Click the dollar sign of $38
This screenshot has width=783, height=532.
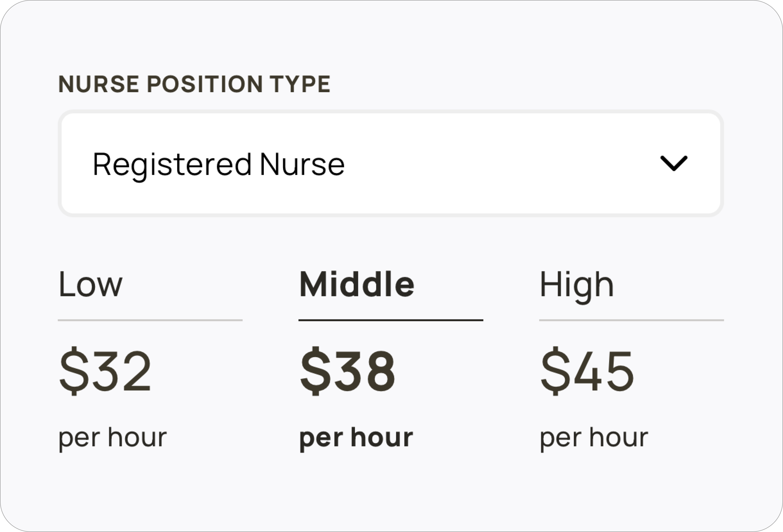click(316, 371)
